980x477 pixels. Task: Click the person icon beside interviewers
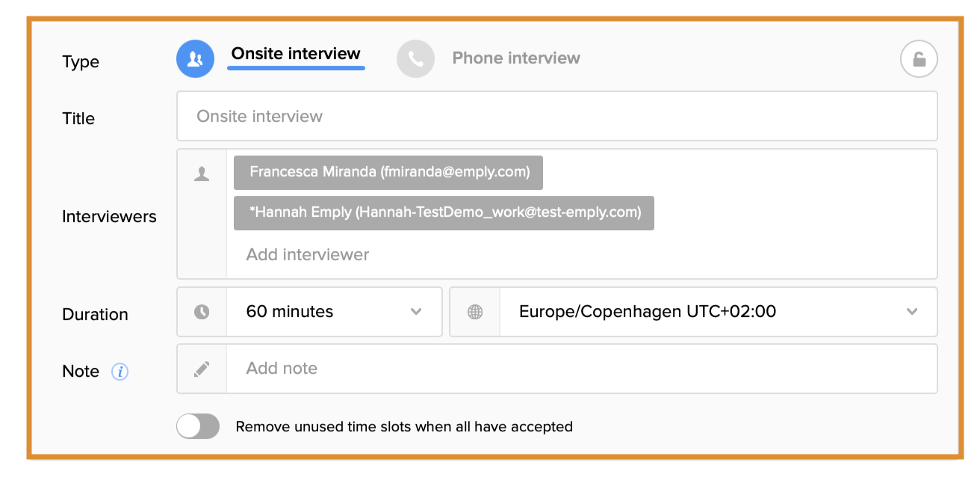tap(202, 174)
